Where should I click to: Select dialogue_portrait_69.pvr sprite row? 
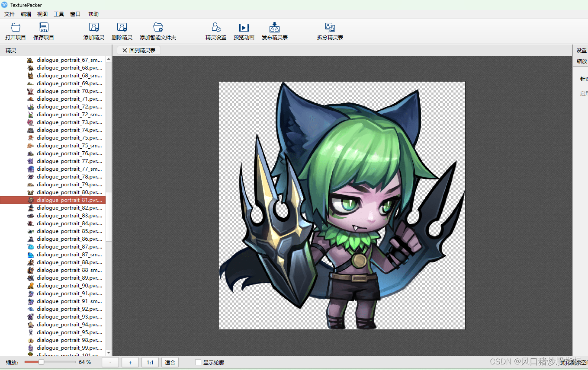point(53,83)
